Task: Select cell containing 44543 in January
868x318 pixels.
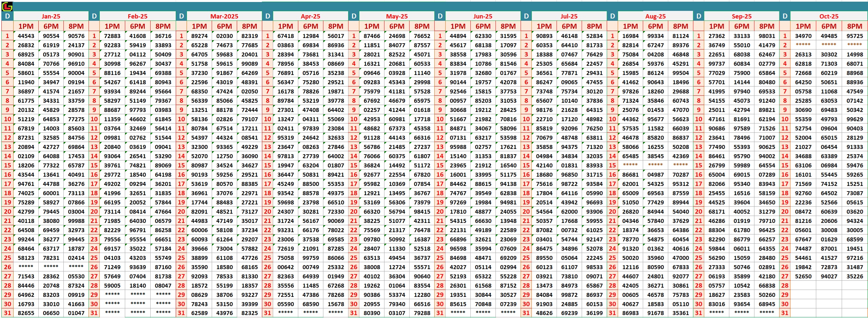Action: [26, 36]
